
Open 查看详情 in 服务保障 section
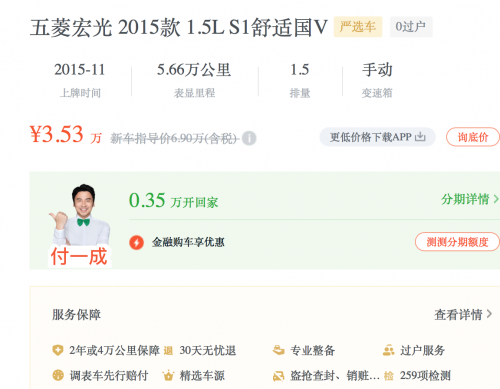458,314
